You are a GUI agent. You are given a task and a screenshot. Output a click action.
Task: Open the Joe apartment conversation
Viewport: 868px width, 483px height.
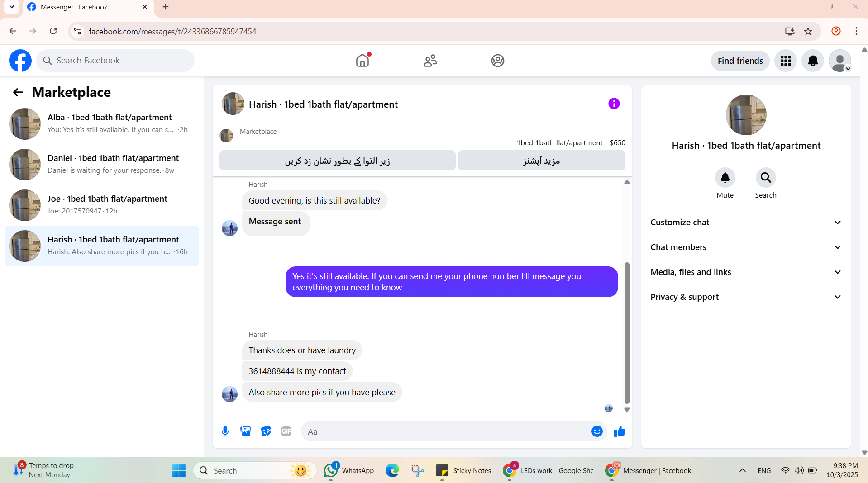click(102, 205)
